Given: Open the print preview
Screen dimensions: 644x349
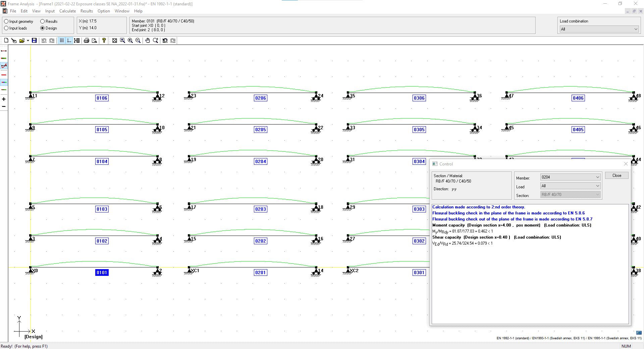Looking at the screenshot, I should (x=94, y=40).
